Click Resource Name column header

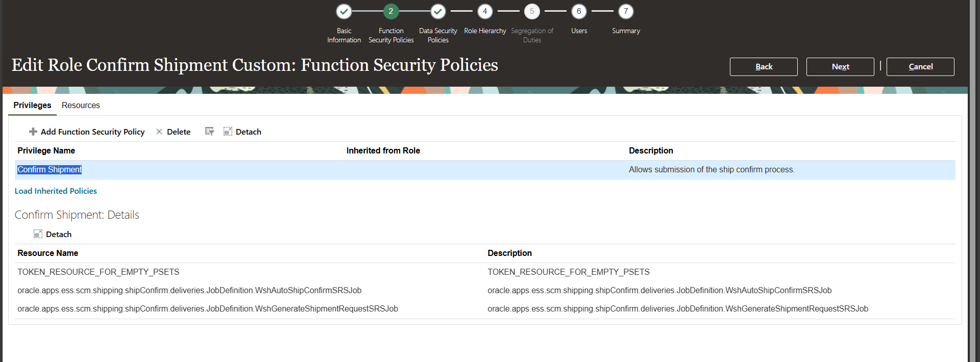47,253
